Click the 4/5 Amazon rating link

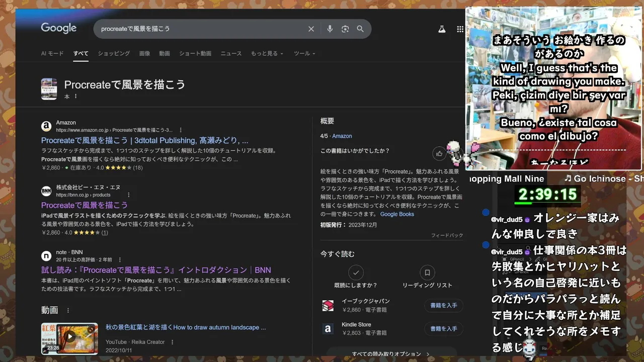[x=342, y=136]
